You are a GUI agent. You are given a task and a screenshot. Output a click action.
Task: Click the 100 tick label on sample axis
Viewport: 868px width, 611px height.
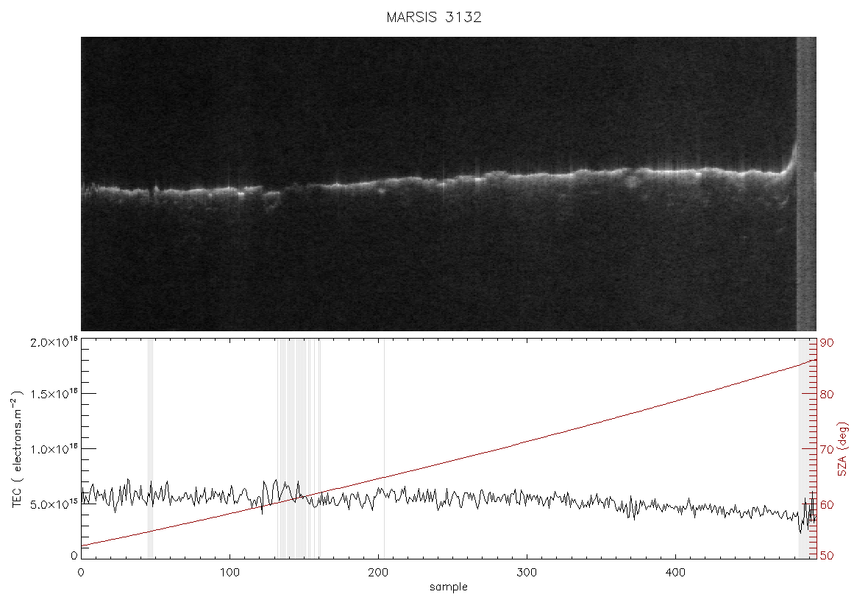(230, 572)
